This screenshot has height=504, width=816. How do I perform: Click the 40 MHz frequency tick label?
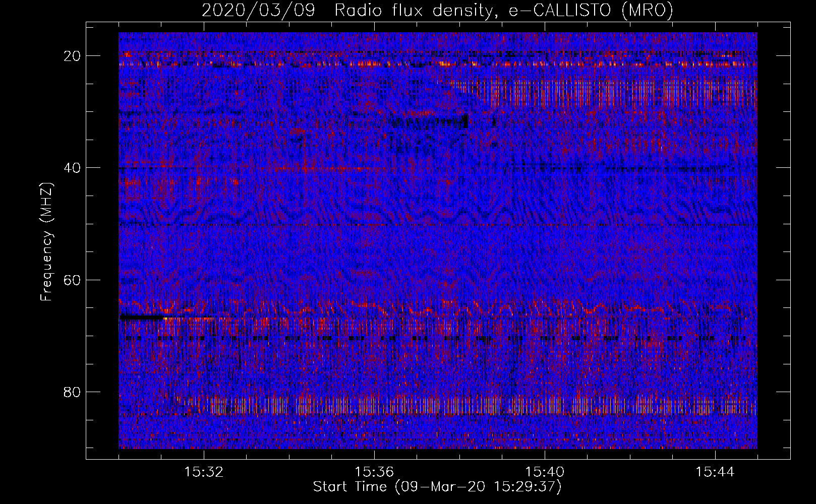72,168
